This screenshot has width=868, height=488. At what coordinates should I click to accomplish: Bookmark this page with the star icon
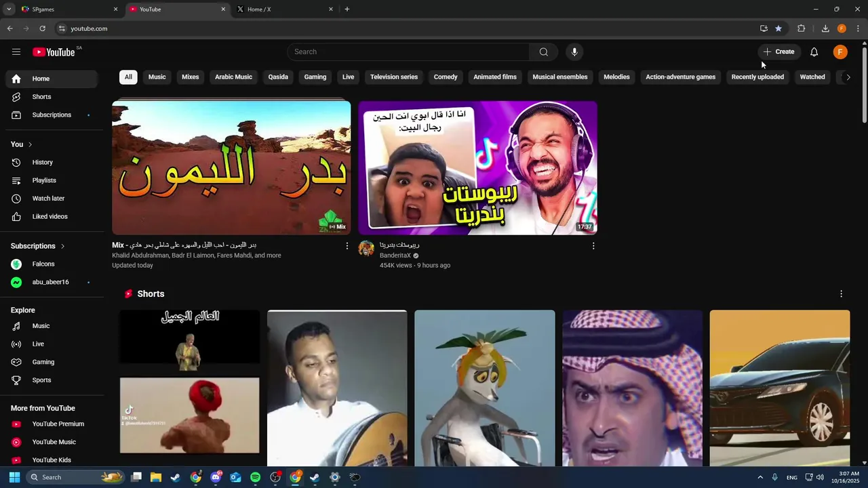coord(778,28)
